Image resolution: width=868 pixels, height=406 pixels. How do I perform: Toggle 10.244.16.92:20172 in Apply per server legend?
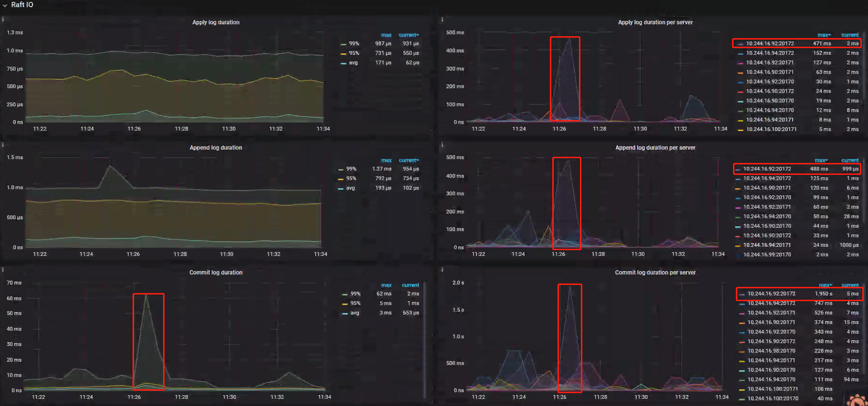(x=770, y=44)
